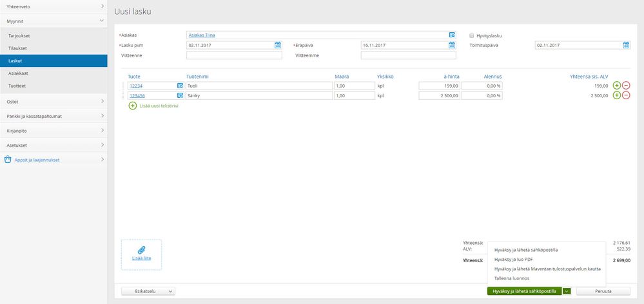Viewport: 644px width, 304px height.
Task: Click the Määrä field in Sänky row
Action: (x=355, y=95)
